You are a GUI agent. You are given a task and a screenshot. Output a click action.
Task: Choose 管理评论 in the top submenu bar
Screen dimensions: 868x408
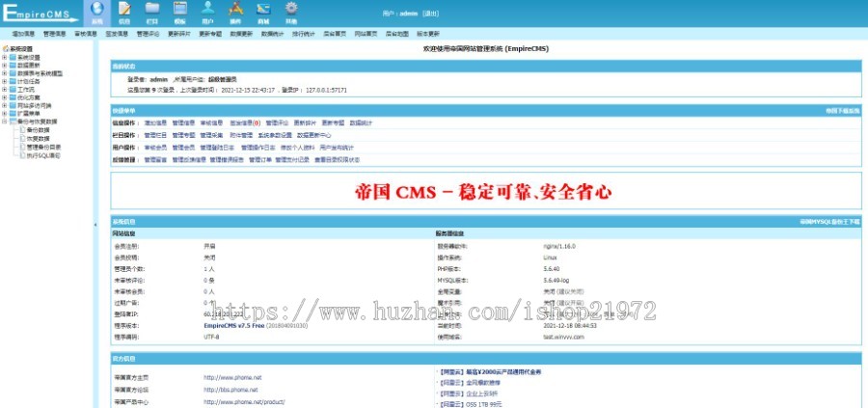click(148, 34)
